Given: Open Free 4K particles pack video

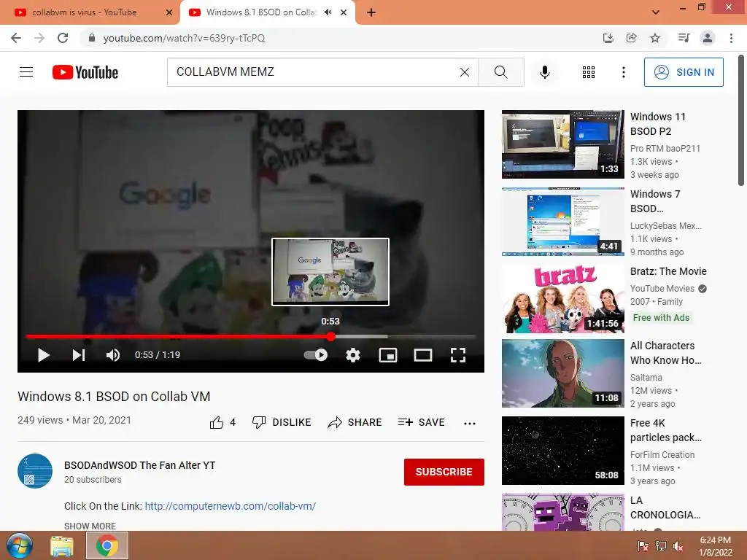Looking at the screenshot, I should tap(562, 450).
